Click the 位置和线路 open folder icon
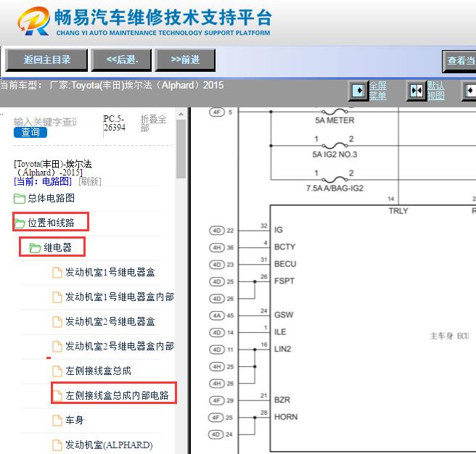 click(20, 223)
